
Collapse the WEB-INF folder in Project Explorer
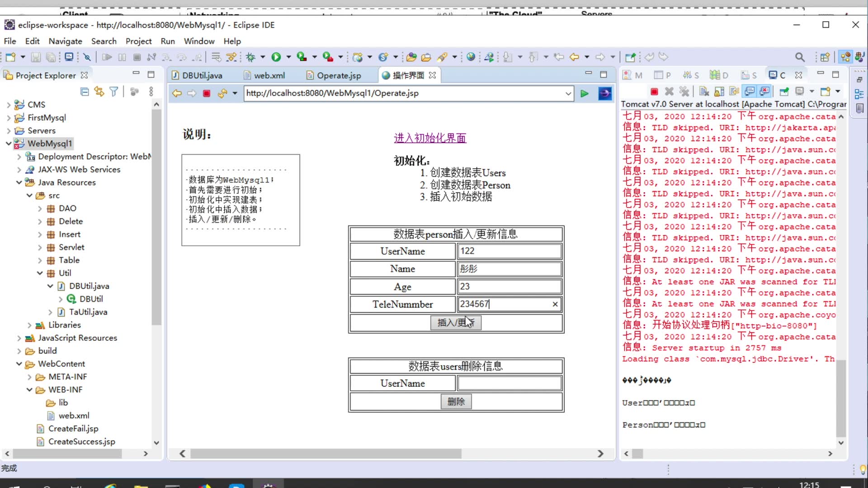pos(29,389)
